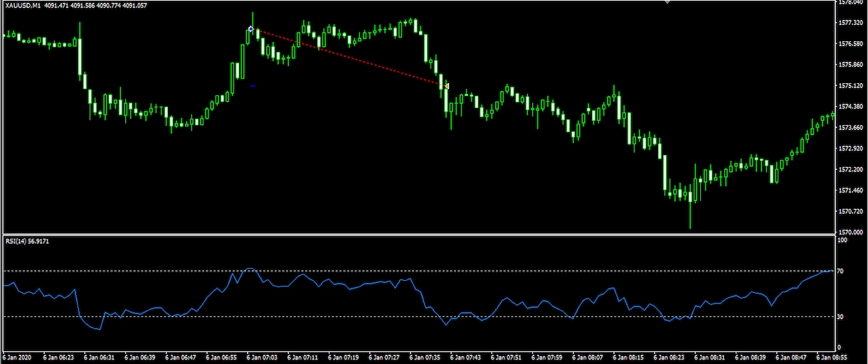Click the trade exit arrow at 07:41
Viewport: 868px width, 364px height.
point(446,86)
